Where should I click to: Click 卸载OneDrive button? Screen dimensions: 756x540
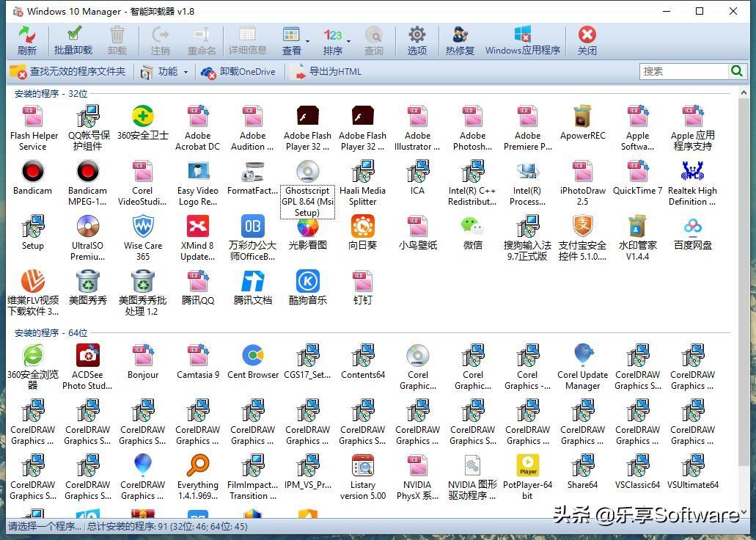[x=238, y=72]
